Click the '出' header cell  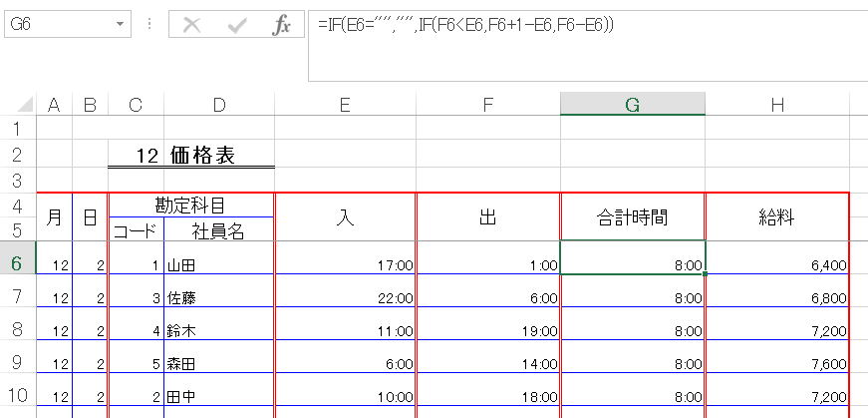click(487, 216)
